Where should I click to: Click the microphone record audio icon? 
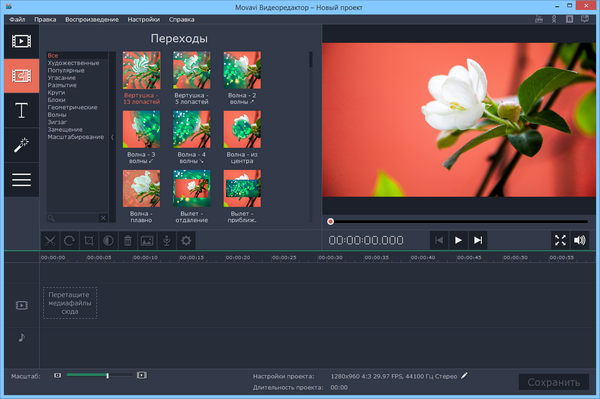pos(167,241)
